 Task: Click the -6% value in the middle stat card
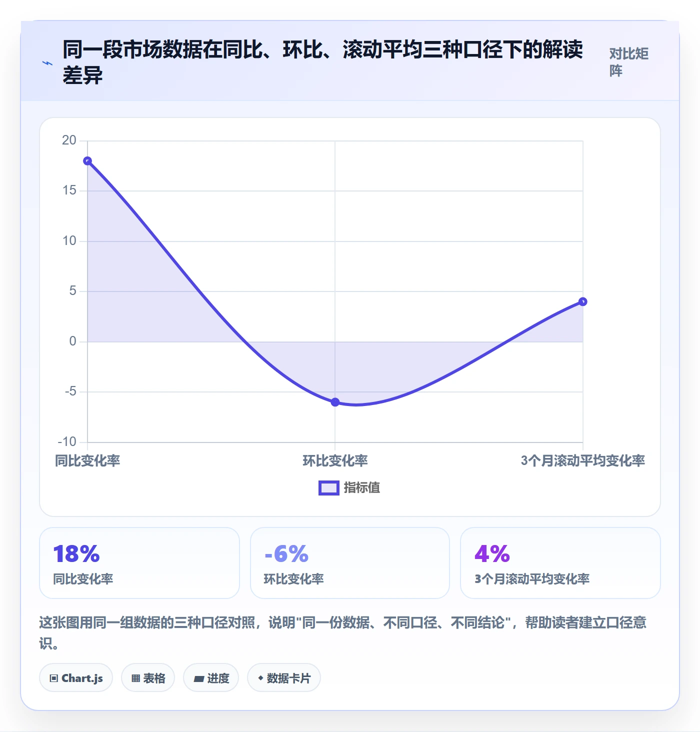point(286,554)
